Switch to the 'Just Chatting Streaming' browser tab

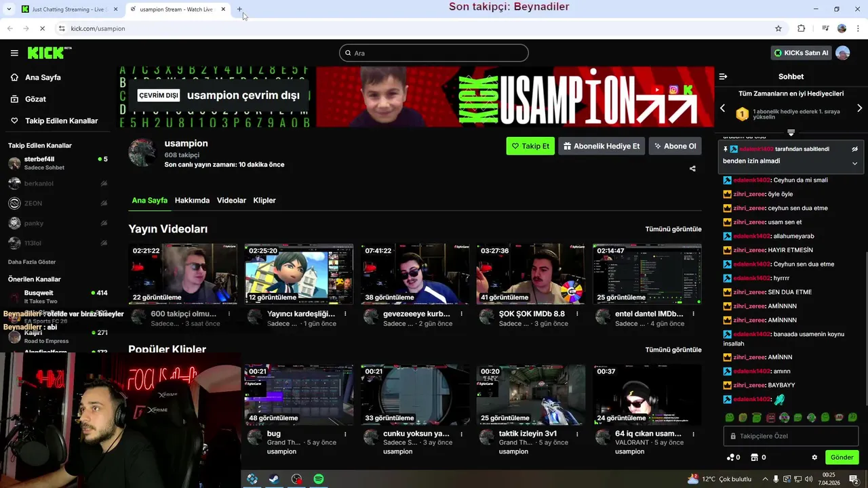click(x=68, y=9)
